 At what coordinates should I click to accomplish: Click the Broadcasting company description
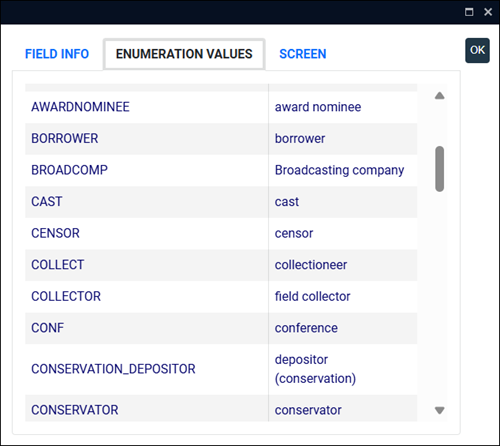[x=339, y=170]
